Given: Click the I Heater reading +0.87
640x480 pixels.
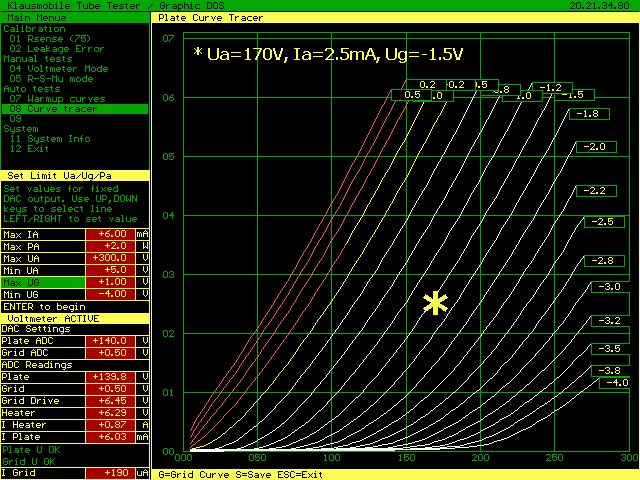Looking at the screenshot, I should (110, 425).
